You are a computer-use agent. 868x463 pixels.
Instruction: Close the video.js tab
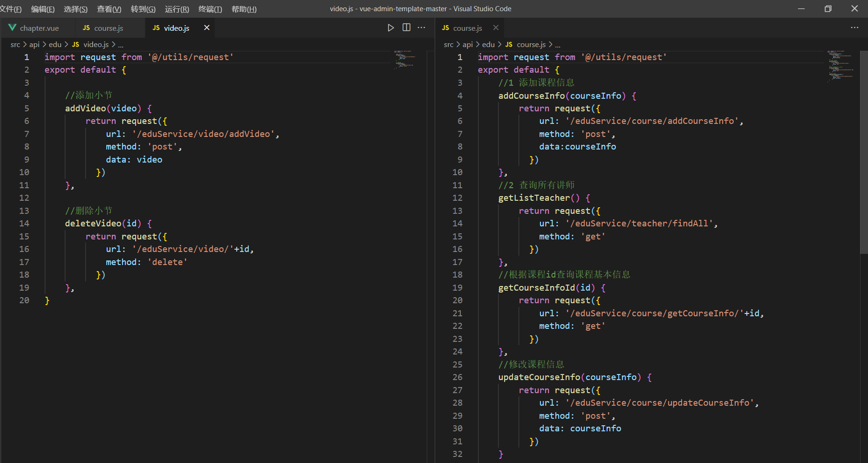pos(207,28)
